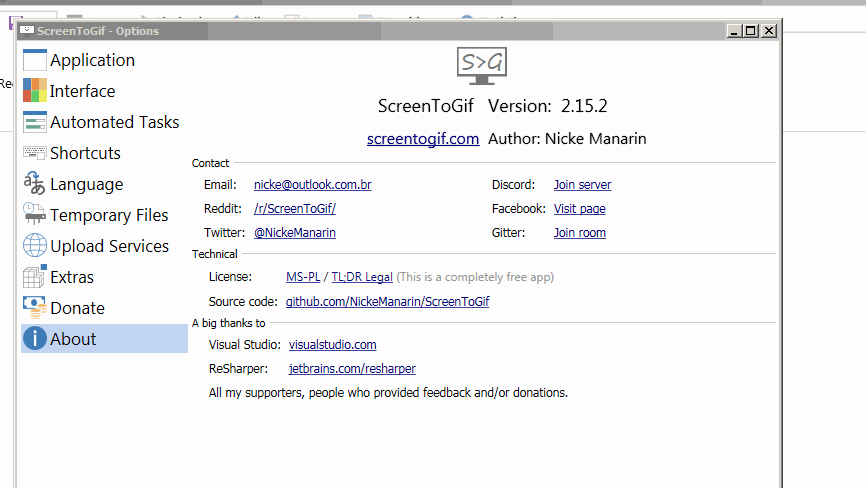Viewport: 866px width, 488px height.
Task: Click the About info icon
Action: coord(35,338)
